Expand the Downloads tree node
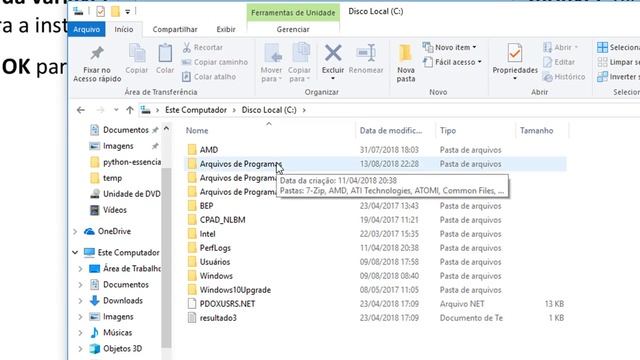 pos(80,301)
